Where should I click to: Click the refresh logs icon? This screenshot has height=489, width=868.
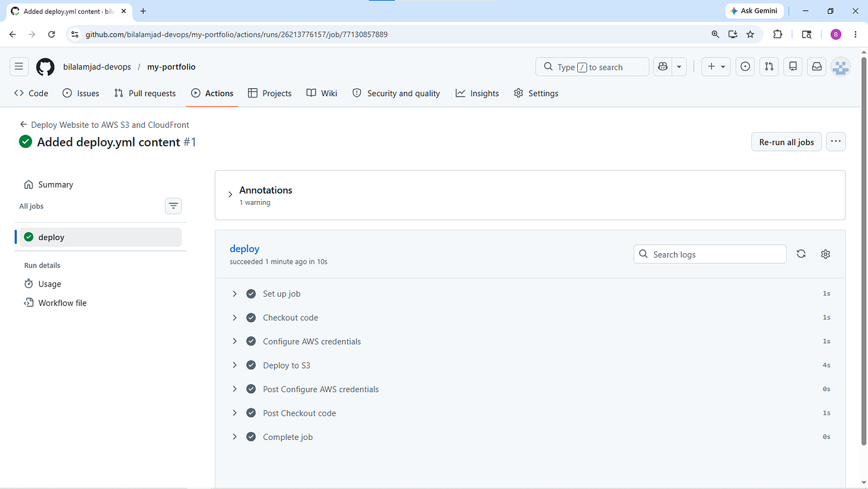click(801, 254)
